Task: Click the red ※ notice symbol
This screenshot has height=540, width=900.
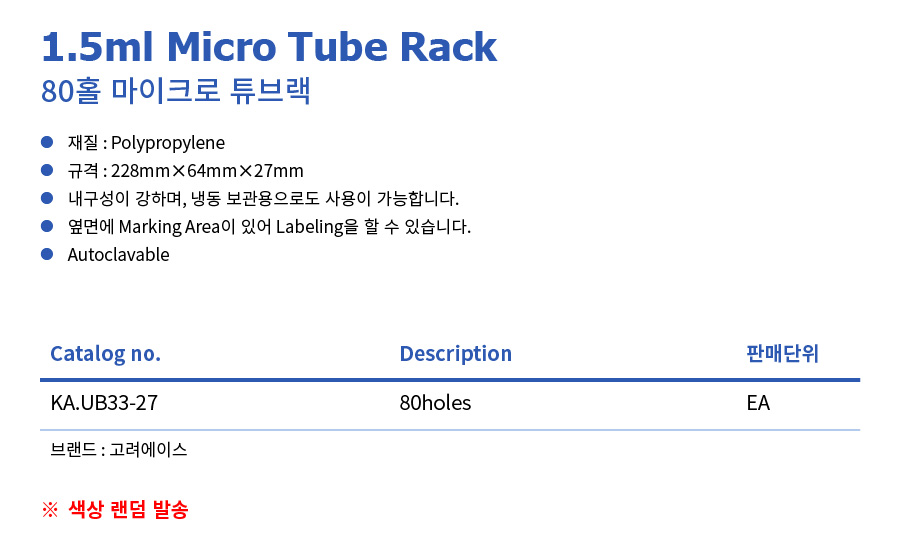Action: [x=50, y=510]
